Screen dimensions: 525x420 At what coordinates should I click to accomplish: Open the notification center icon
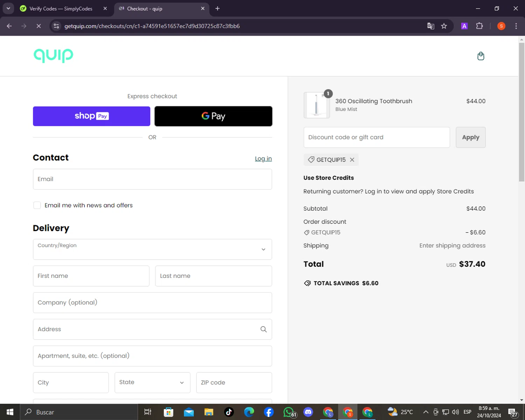[x=513, y=412]
